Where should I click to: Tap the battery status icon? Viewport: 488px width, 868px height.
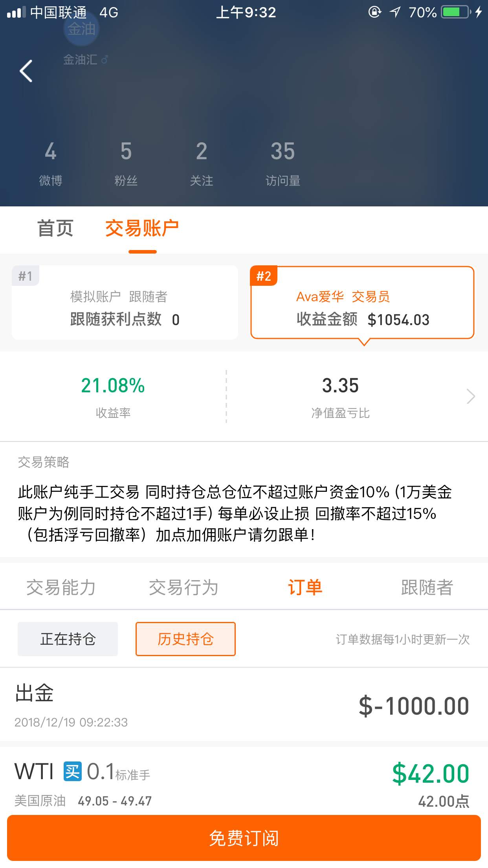(x=456, y=12)
